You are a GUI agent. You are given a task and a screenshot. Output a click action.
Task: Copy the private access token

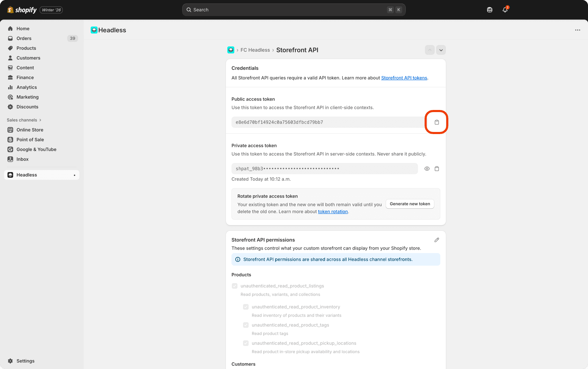(436, 169)
